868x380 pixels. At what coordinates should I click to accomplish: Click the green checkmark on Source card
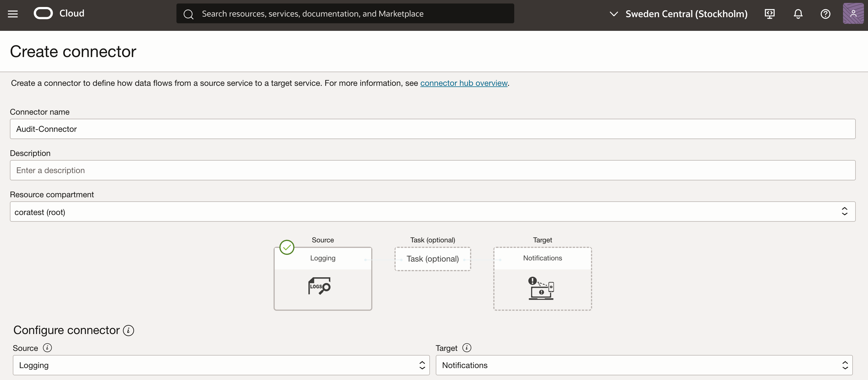point(287,247)
